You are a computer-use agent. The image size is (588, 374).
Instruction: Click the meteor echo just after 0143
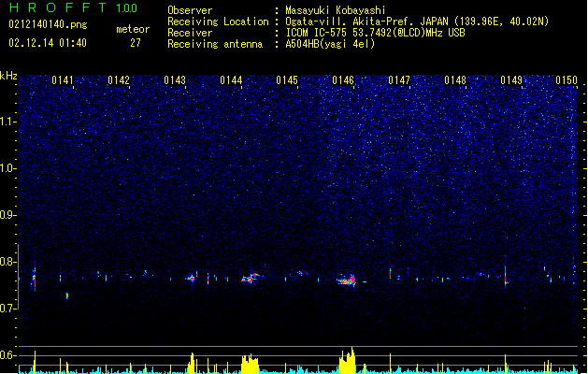(x=192, y=277)
